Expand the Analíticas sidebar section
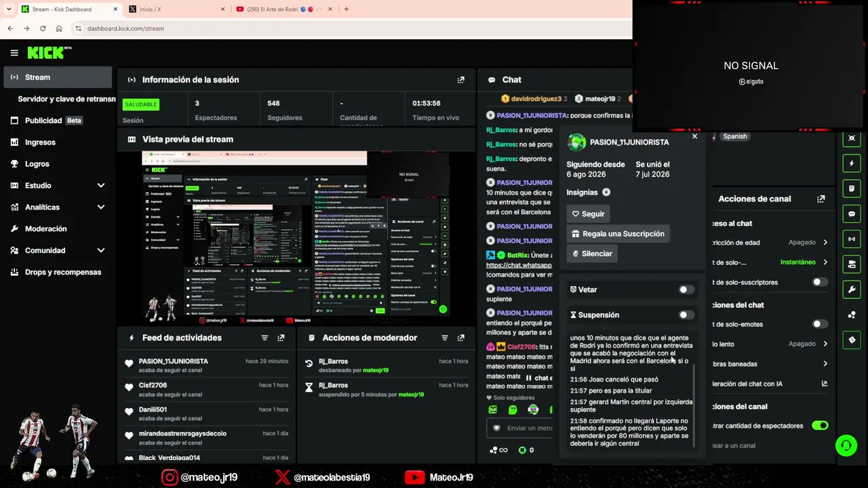This screenshot has height=488, width=868. 101,207
